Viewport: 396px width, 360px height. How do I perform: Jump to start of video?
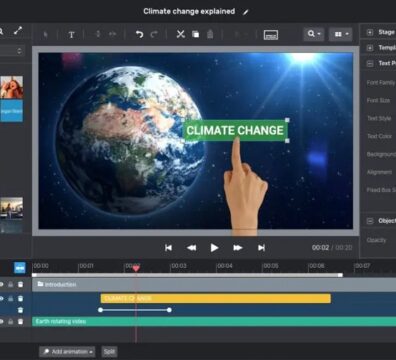point(168,248)
